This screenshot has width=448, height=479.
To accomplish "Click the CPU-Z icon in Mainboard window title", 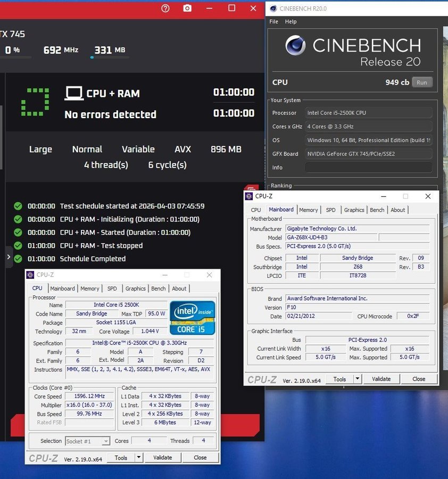I will click(249, 196).
